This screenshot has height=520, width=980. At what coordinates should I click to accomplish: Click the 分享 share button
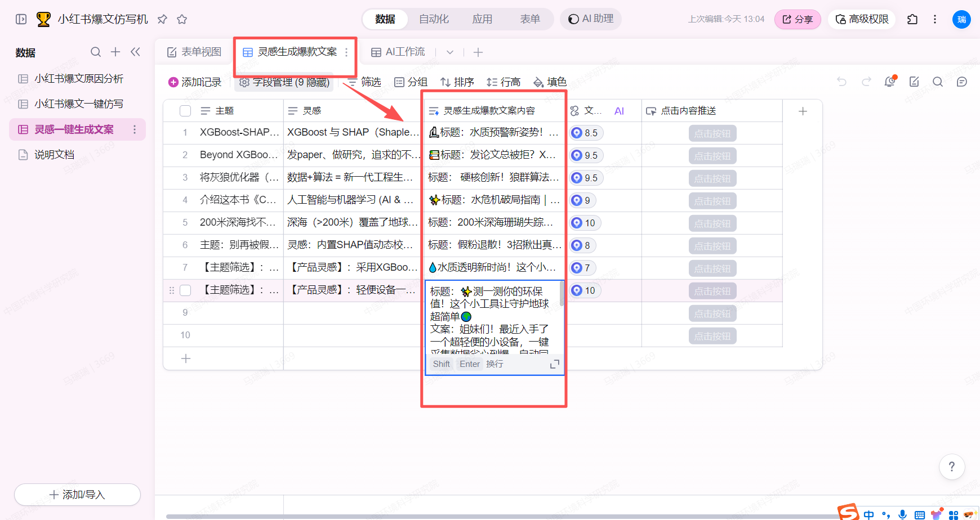coord(798,19)
